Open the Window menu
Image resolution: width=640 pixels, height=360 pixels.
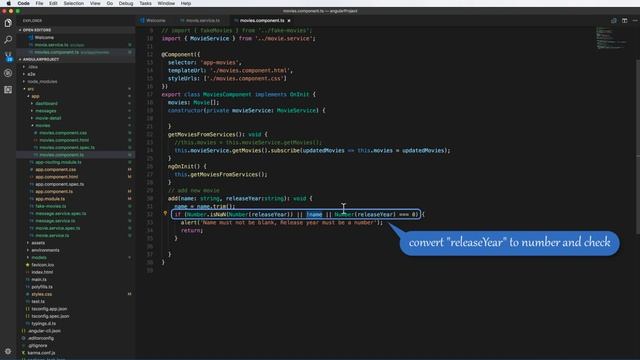[x=166, y=3]
